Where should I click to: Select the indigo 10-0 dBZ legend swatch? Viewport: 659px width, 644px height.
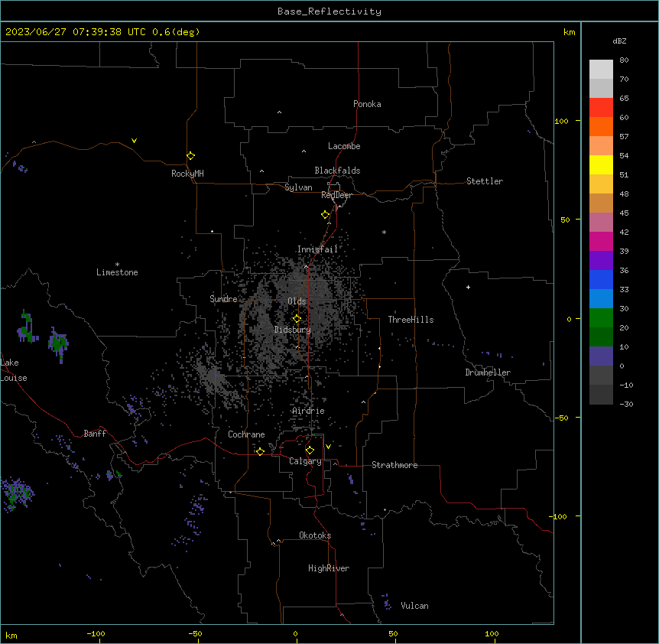point(601,356)
